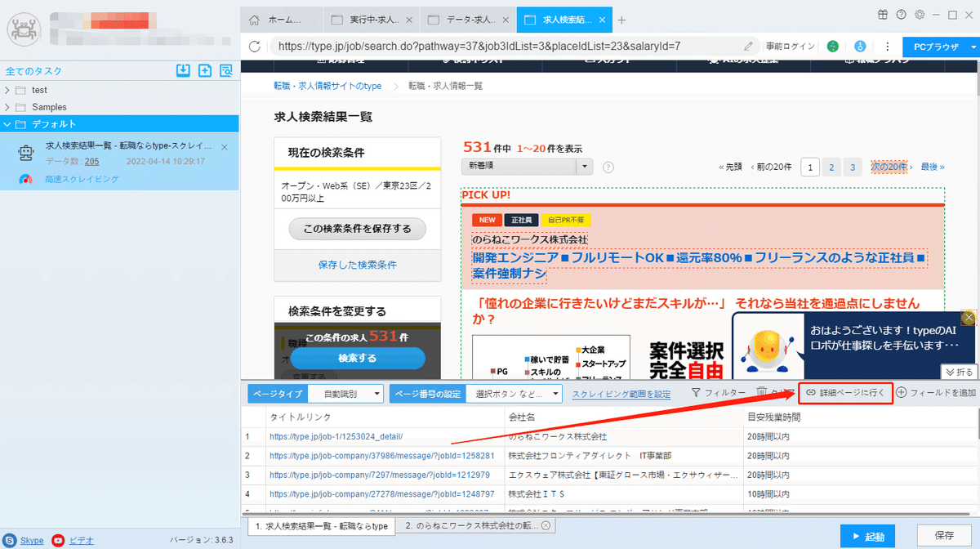
Task: Click the speedometer icon beside 高速スクレイピング
Action: (26, 179)
